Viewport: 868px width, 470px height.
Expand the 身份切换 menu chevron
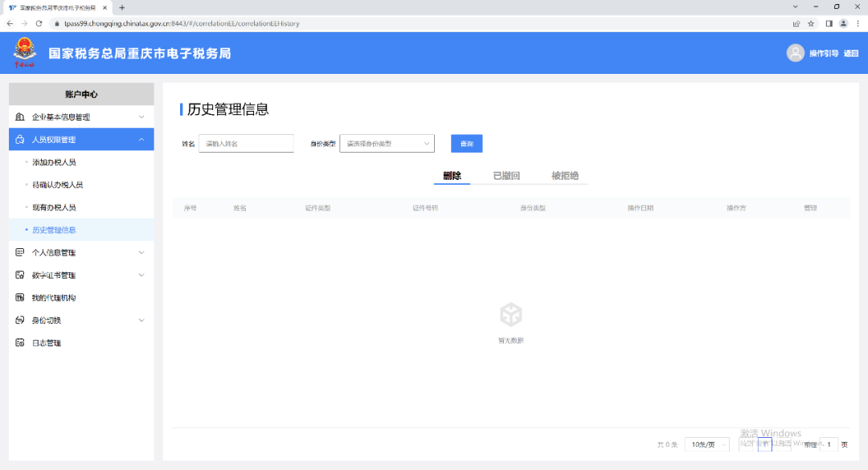pyautogui.click(x=141, y=321)
